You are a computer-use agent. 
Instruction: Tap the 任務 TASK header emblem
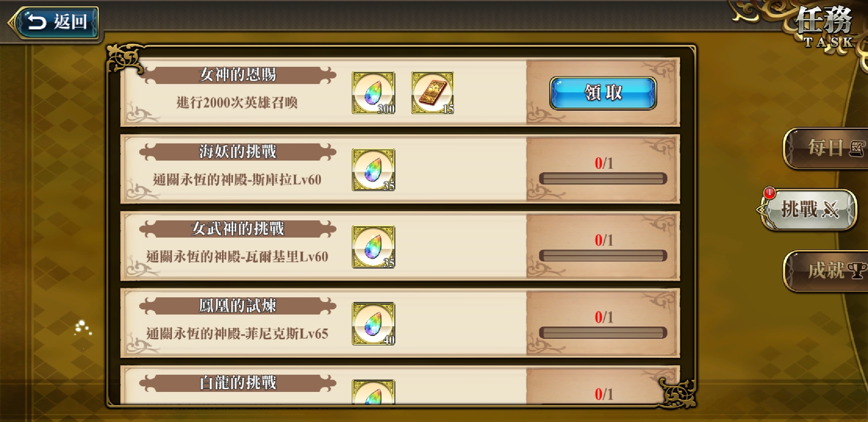[823, 27]
